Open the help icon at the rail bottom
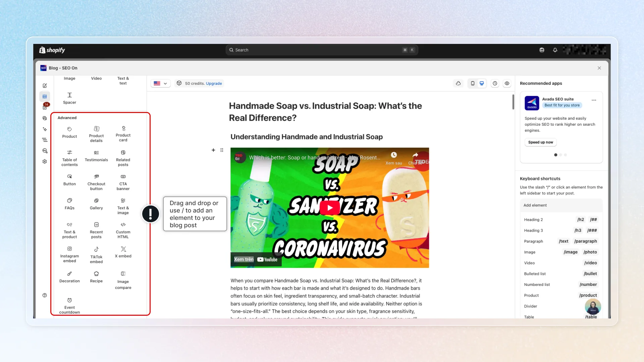The height and width of the screenshot is (362, 644). (x=45, y=295)
